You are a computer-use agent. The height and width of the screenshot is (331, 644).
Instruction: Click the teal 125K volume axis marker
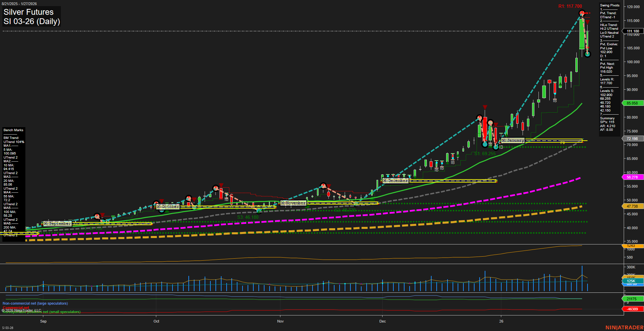tap(631, 281)
